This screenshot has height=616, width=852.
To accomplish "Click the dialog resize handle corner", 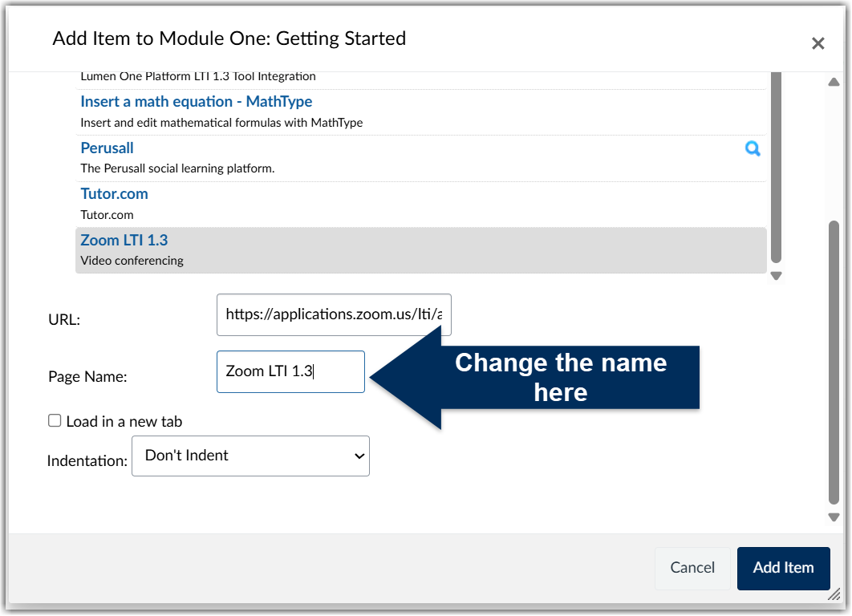I will (834, 595).
